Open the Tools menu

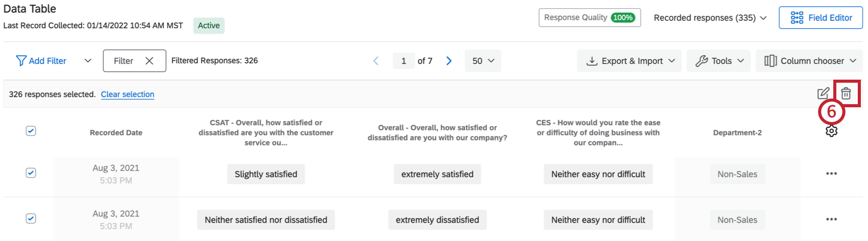[718, 61]
